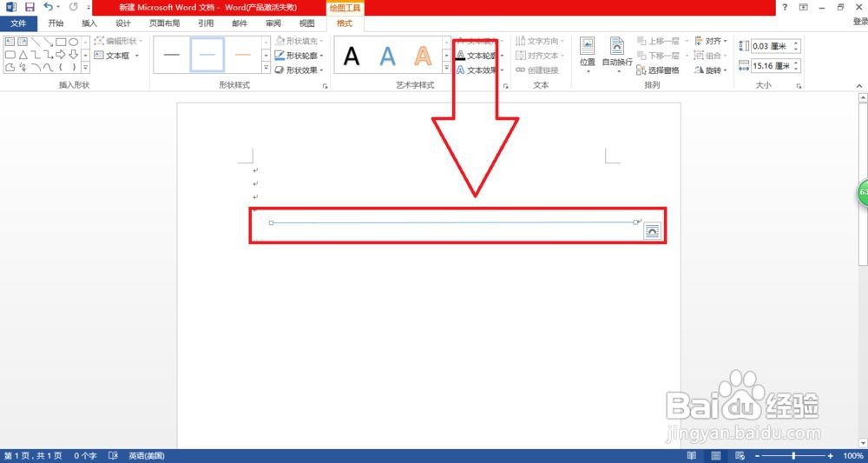868x463 pixels.
Task: Switch to Print Layout view
Action: click(x=716, y=456)
